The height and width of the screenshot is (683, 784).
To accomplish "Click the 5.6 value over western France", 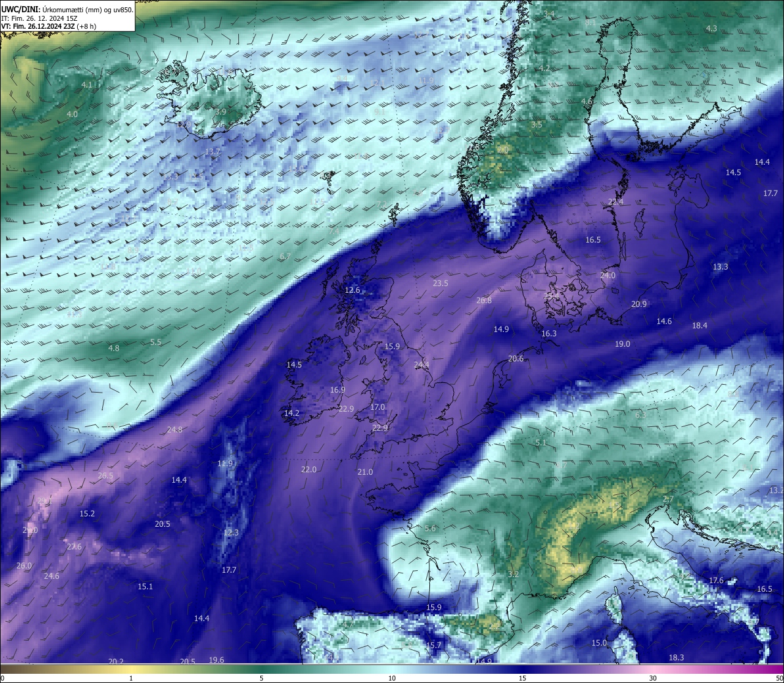I will [430, 528].
